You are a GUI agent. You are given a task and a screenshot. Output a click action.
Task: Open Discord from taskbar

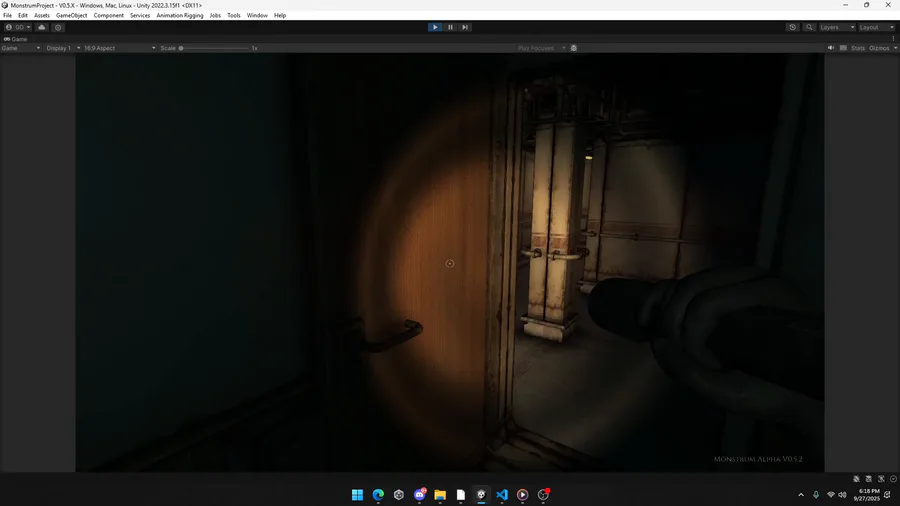pyautogui.click(x=420, y=495)
